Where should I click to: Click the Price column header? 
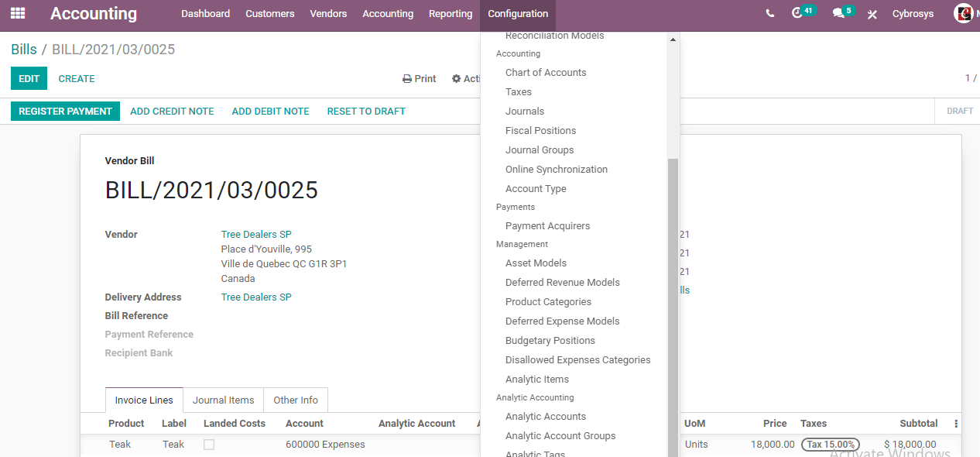pos(775,424)
